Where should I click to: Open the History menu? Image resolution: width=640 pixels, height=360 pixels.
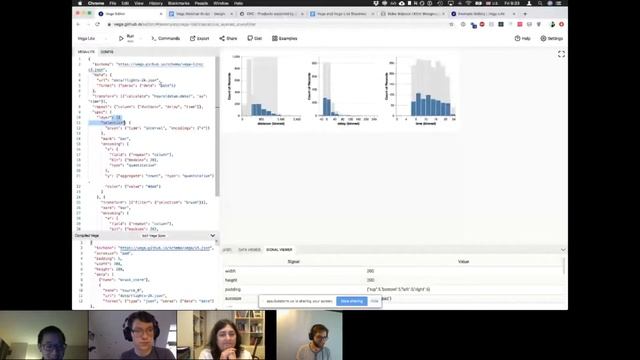click(156, 3)
